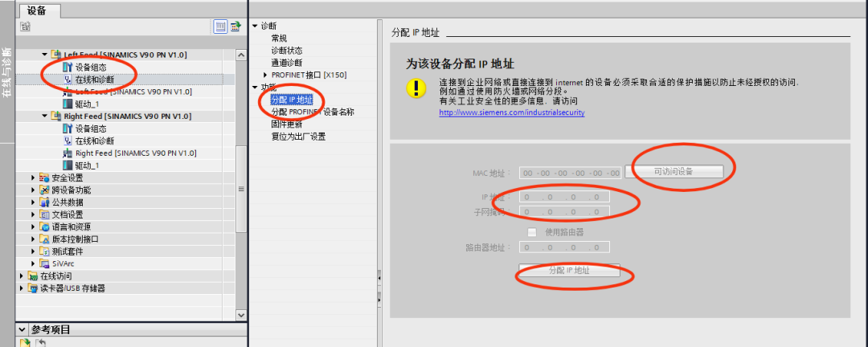This screenshot has width=868, height=347.
Task: Expand the PROFINET 接口 [X150] entry
Action: tap(265, 75)
